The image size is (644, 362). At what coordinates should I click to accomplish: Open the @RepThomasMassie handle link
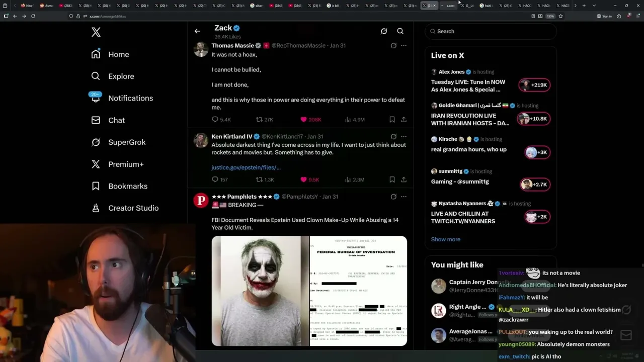coord(298,46)
